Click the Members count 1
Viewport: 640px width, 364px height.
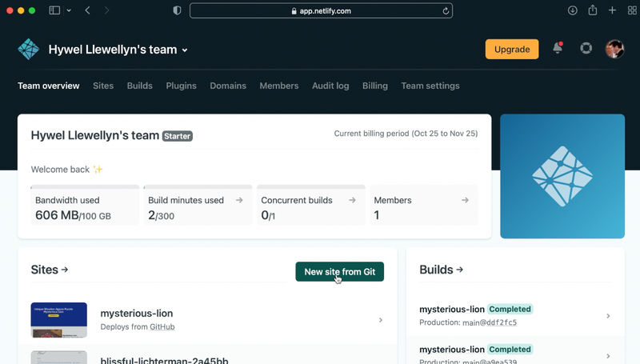377,215
